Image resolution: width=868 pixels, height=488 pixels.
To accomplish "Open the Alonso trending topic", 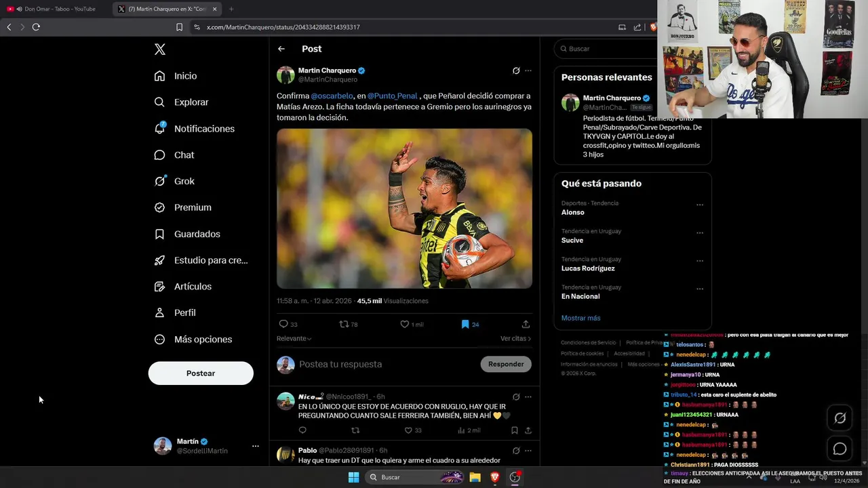I will [x=573, y=212].
